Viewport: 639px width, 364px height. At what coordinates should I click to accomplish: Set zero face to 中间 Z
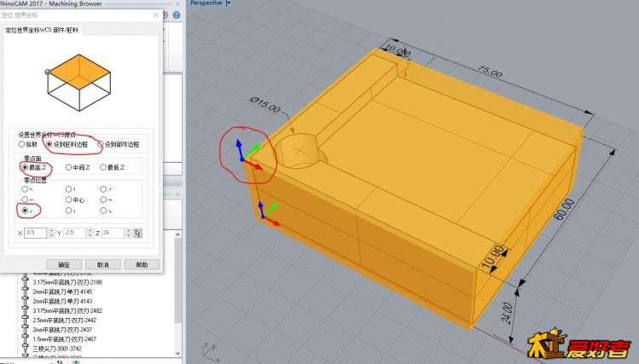pos(78,167)
